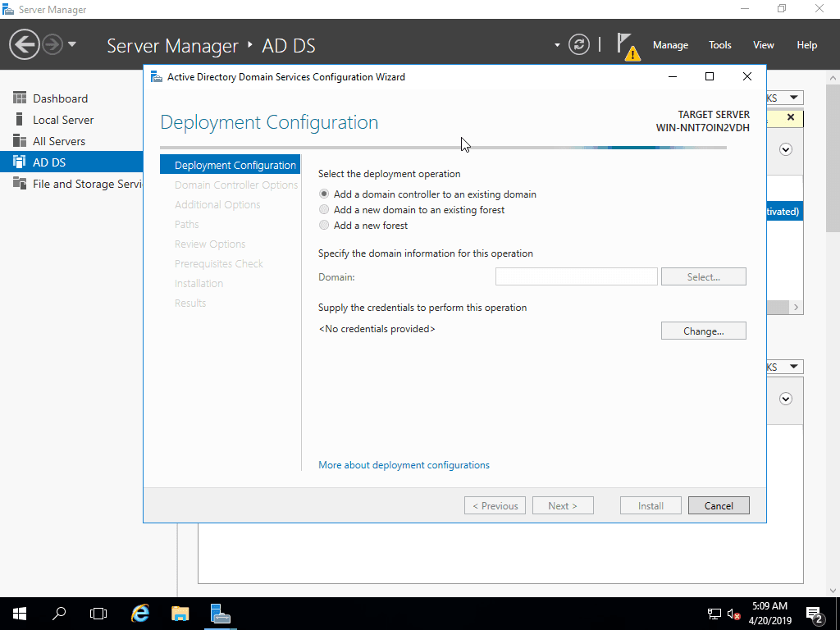This screenshot has width=840, height=630.
Task: Click Server Manager title bar app icon
Action: [8, 9]
